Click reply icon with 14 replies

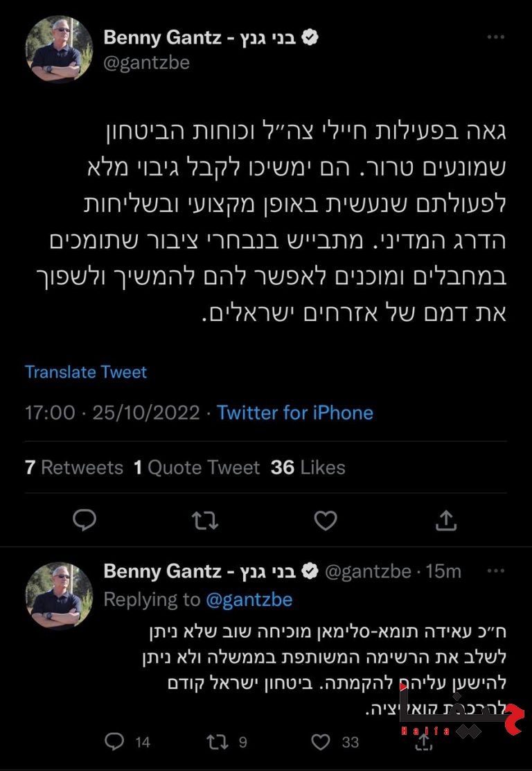pyautogui.click(x=114, y=742)
